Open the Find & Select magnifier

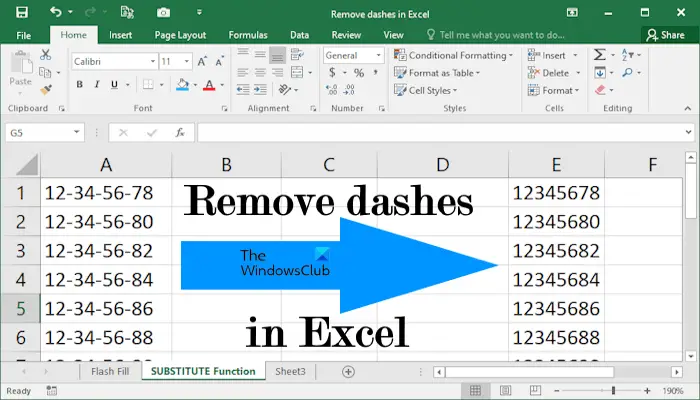pos(627,72)
